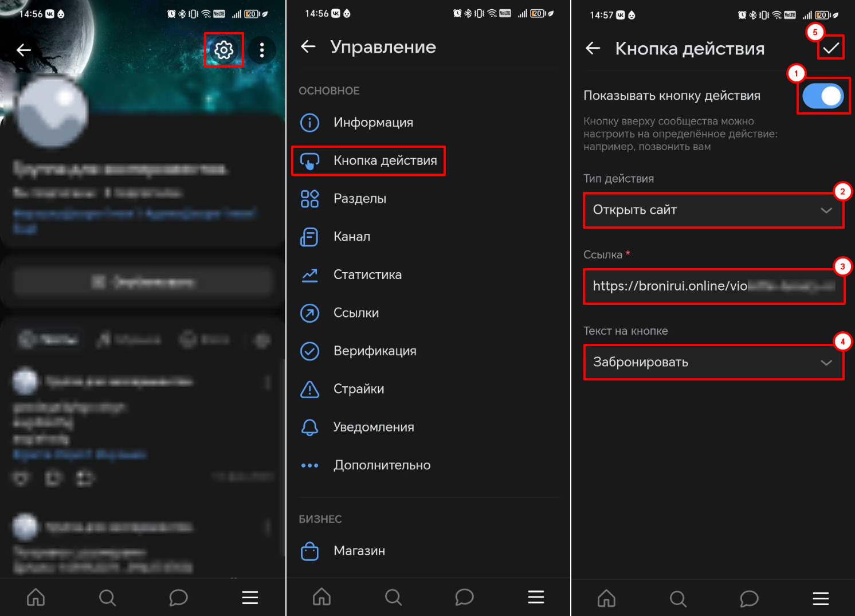The width and height of the screenshot is (855, 616).
Task: Click the Ссылка URL input field
Action: [713, 286]
